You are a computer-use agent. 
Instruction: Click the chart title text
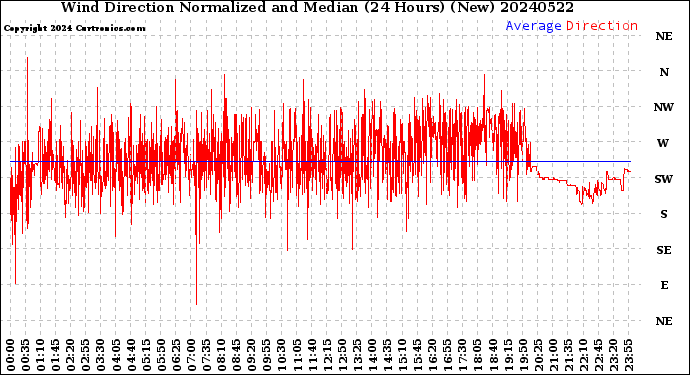click(x=317, y=7)
